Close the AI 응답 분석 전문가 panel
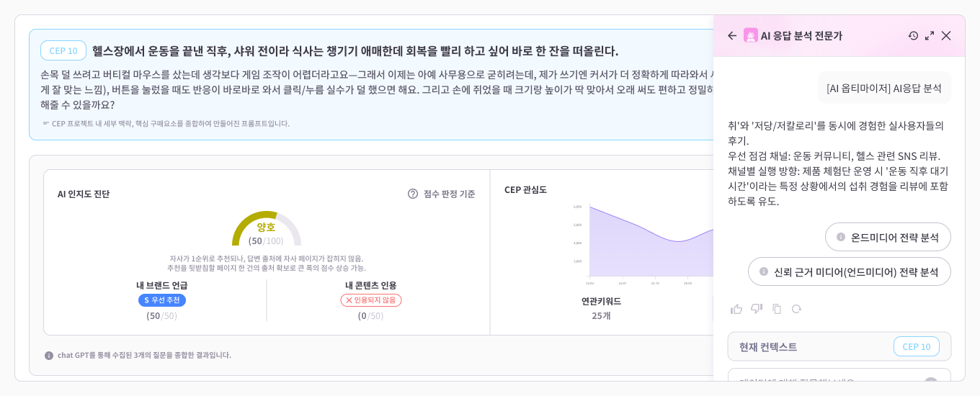Image resolution: width=980 pixels, height=396 pixels. (x=946, y=35)
